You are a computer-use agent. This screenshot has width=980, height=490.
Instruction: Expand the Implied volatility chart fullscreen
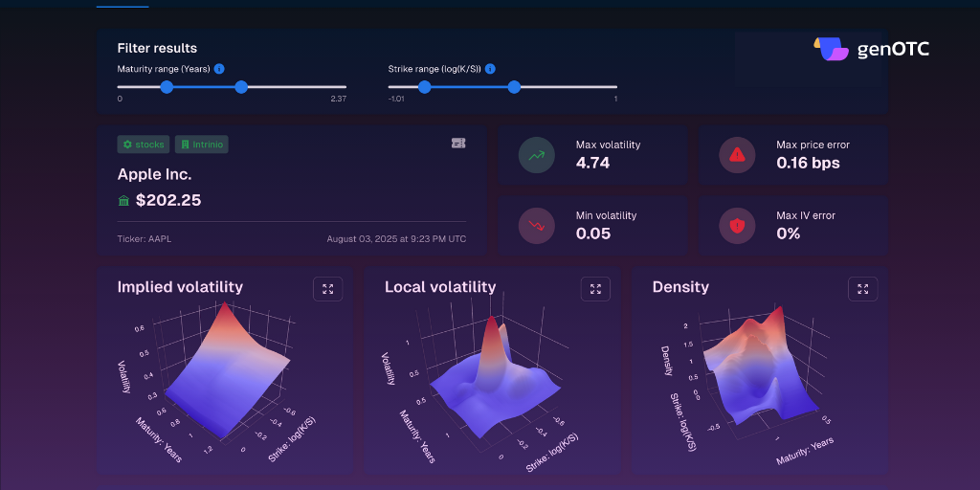327,288
